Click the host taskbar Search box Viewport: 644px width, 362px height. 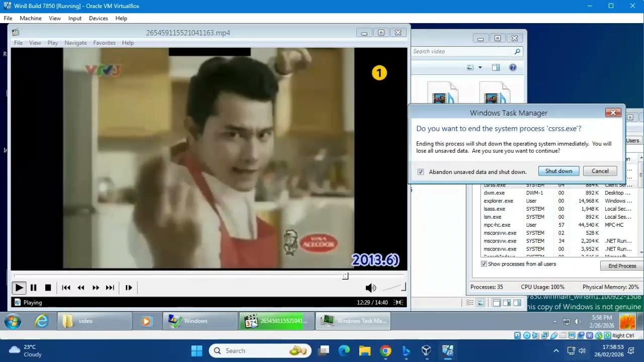(x=261, y=350)
